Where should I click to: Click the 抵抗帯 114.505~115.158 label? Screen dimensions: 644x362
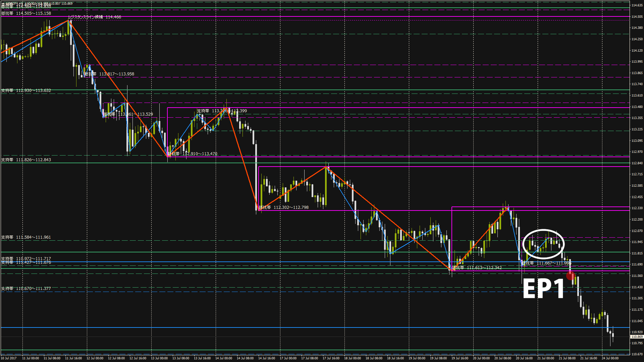tap(26, 13)
